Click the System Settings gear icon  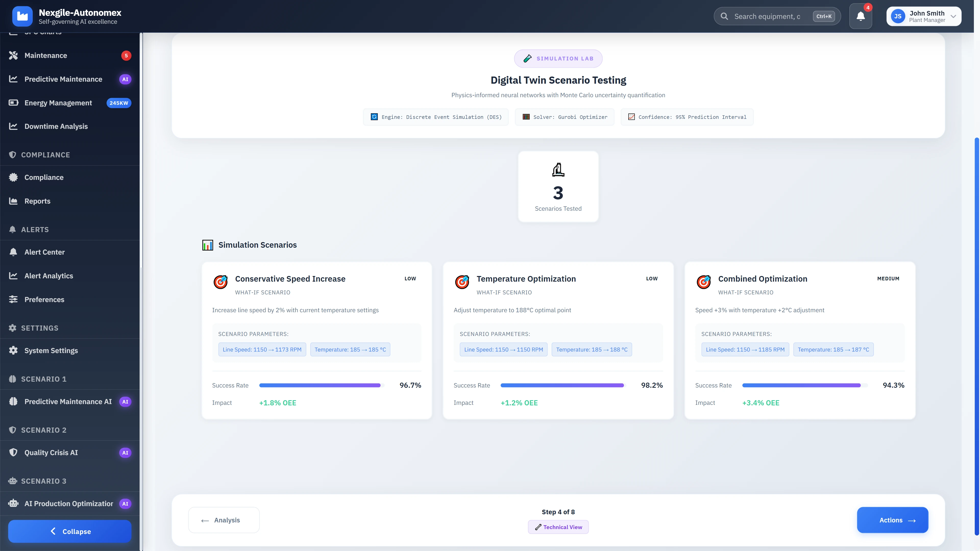tap(13, 350)
